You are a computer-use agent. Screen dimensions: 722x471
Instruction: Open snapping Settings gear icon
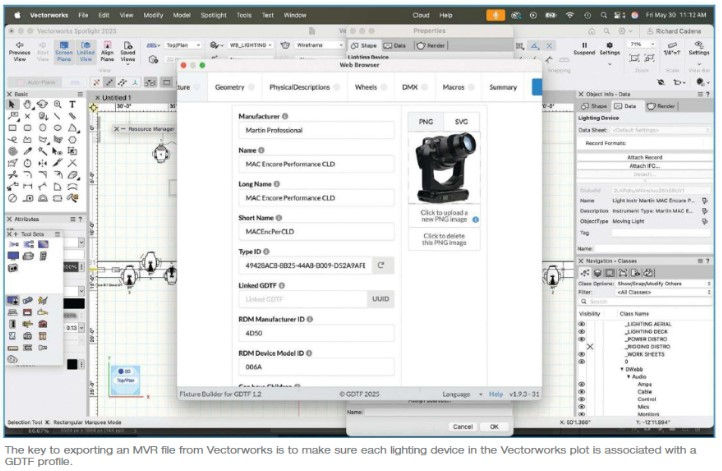tap(610, 45)
